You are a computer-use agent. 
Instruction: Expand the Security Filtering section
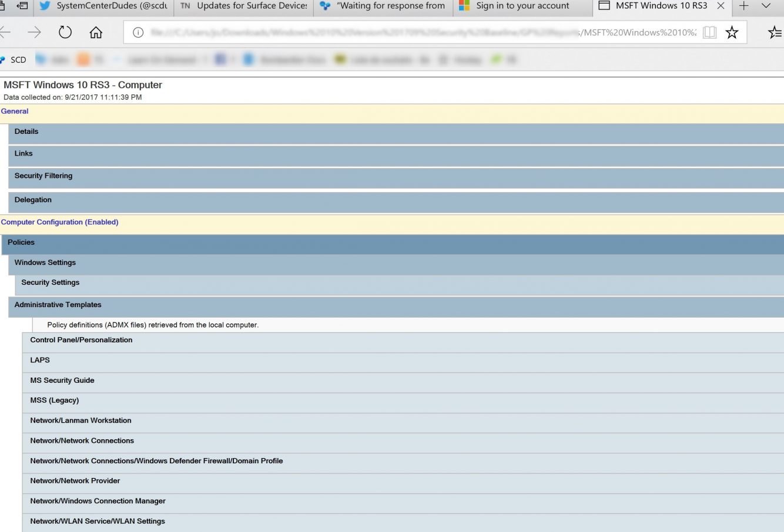pyautogui.click(x=43, y=176)
